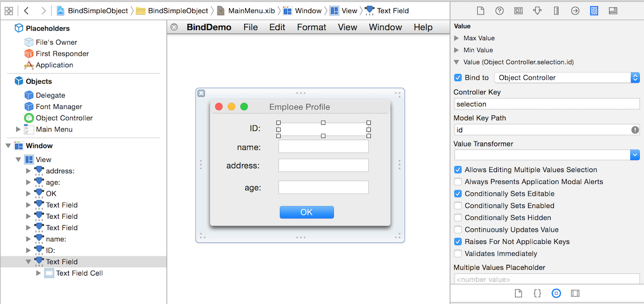The image size is (644, 304).
Task: Show the Connections inspector arrow icon
Action: 575,10
